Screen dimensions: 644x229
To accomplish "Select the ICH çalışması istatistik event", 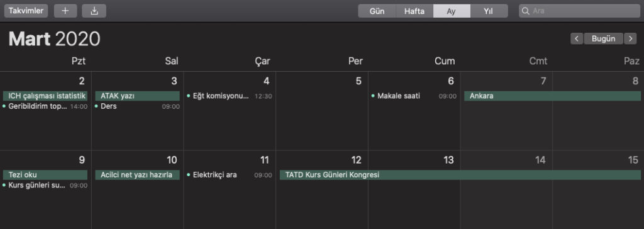I will click(x=45, y=96).
